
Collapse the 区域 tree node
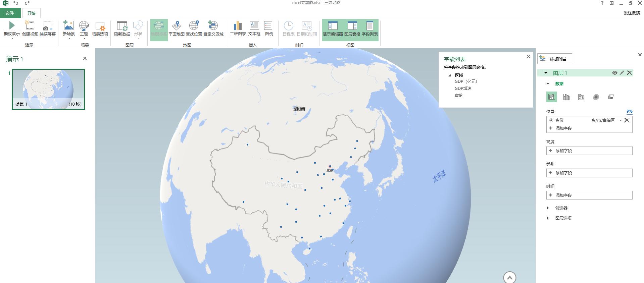tap(450, 75)
